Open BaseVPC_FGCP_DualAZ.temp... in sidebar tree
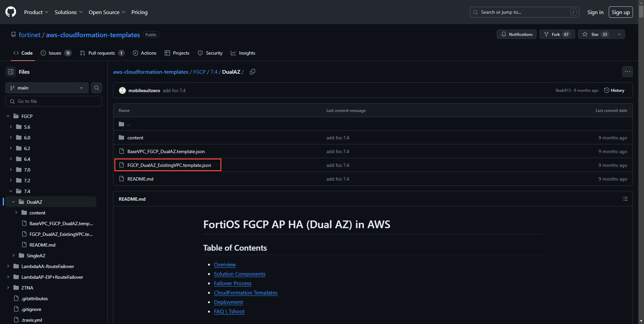The height and width of the screenshot is (324, 644). [61, 223]
